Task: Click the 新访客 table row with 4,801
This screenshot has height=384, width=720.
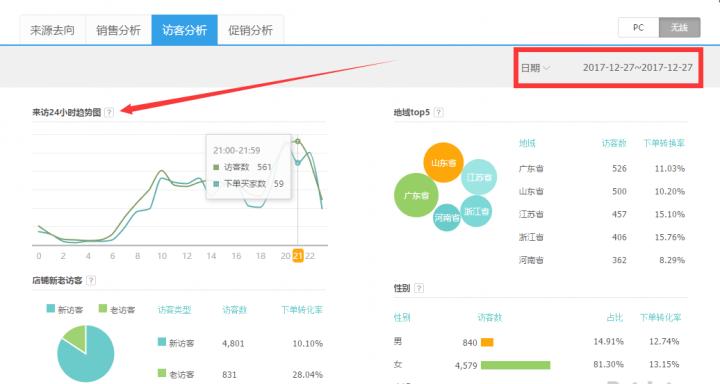Action: click(240, 343)
